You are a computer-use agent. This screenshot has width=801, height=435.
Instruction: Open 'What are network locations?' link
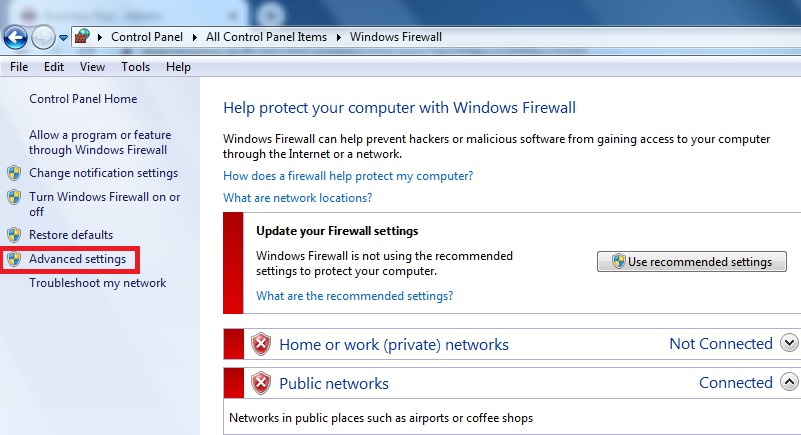click(297, 198)
